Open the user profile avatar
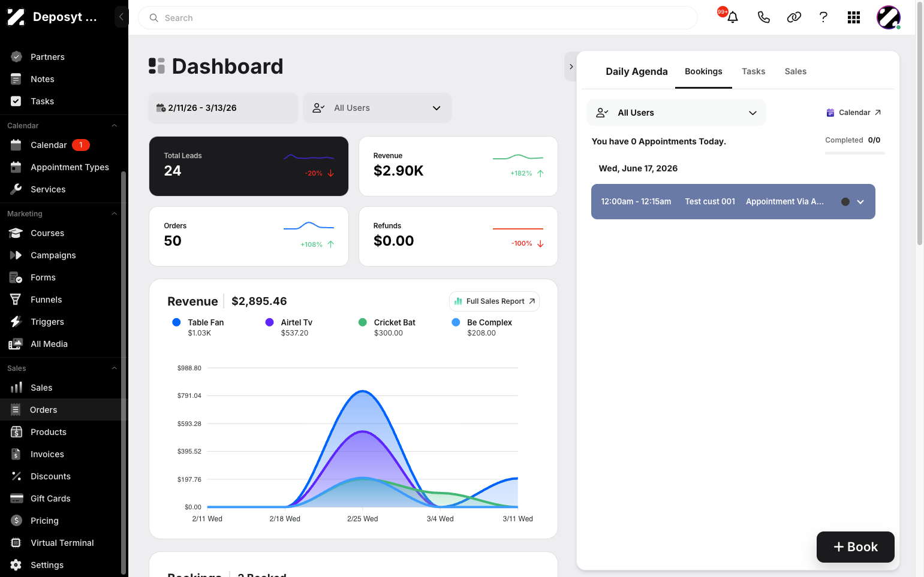 [x=889, y=17]
